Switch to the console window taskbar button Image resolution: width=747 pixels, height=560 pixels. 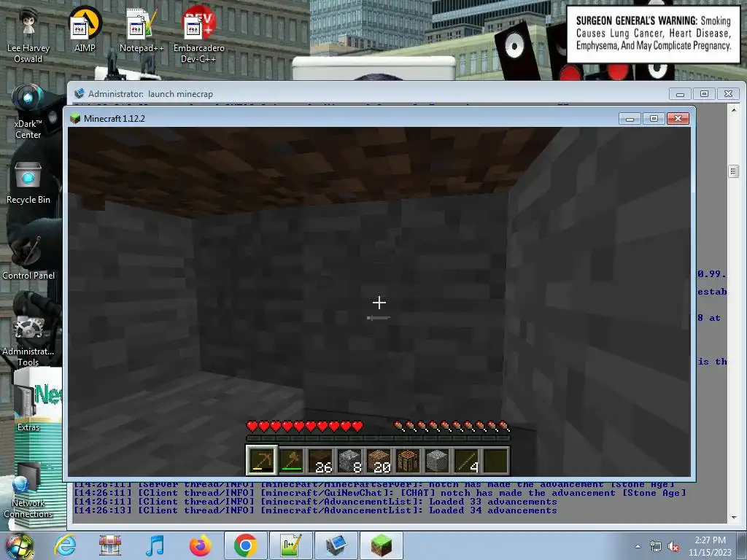[x=336, y=545]
